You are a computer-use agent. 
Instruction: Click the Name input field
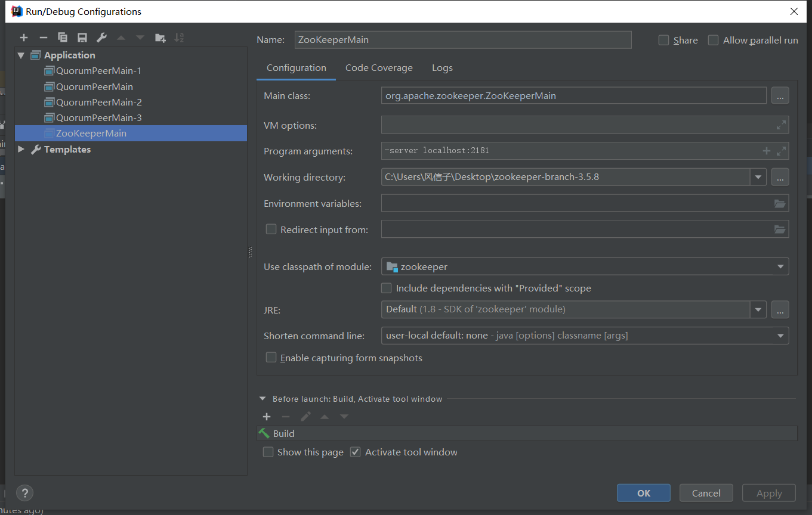(463, 40)
